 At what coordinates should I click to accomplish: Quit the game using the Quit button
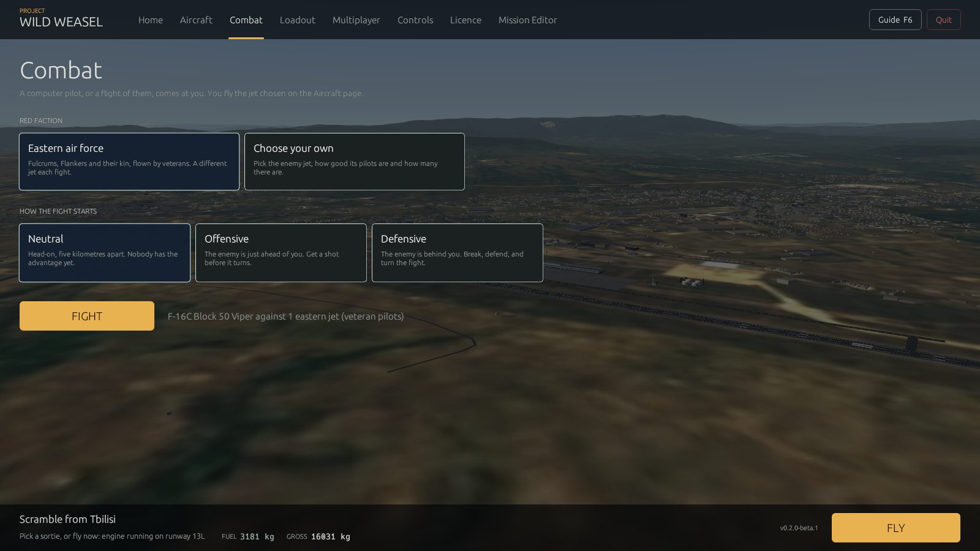coord(943,20)
